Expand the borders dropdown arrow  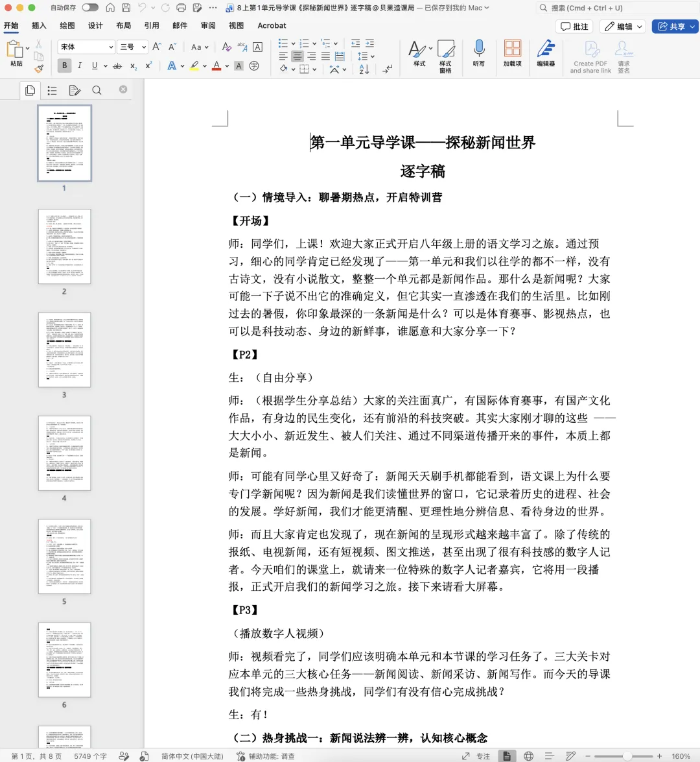pos(315,69)
